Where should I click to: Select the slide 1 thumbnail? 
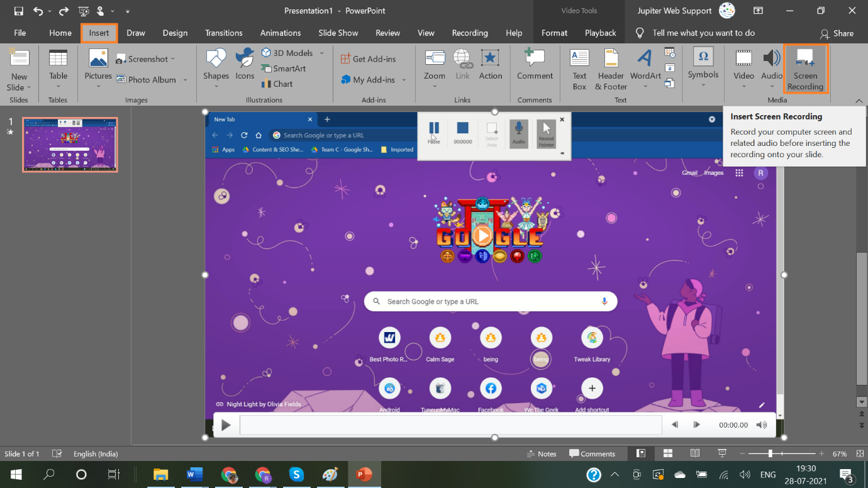pos(69,145)
